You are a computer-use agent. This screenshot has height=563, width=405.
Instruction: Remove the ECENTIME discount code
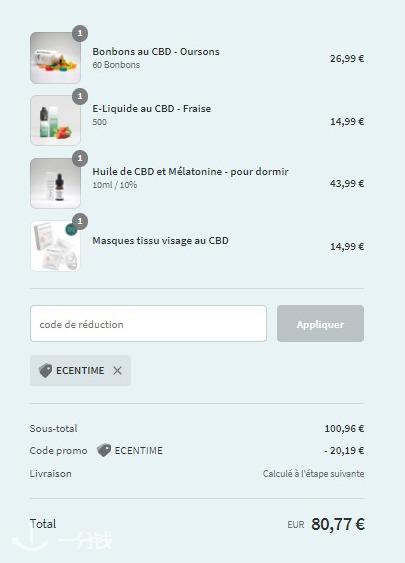click(x=117, y=371)
